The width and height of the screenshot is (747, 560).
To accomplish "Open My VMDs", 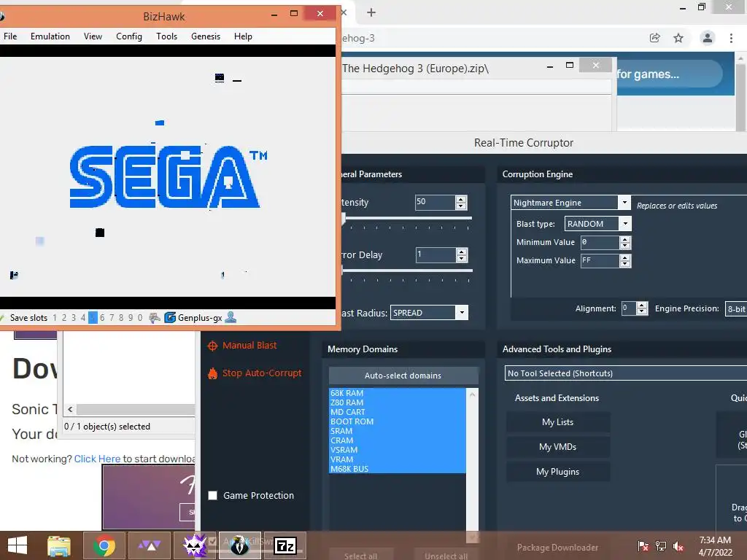I will coord(558,447).
